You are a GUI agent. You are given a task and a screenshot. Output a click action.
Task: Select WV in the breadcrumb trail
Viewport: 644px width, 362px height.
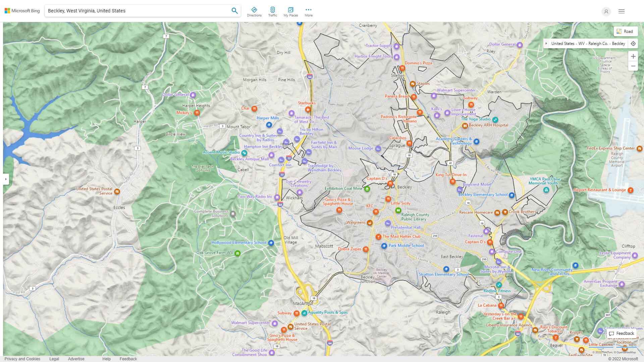pyautogui.click(x=581, y=43)
